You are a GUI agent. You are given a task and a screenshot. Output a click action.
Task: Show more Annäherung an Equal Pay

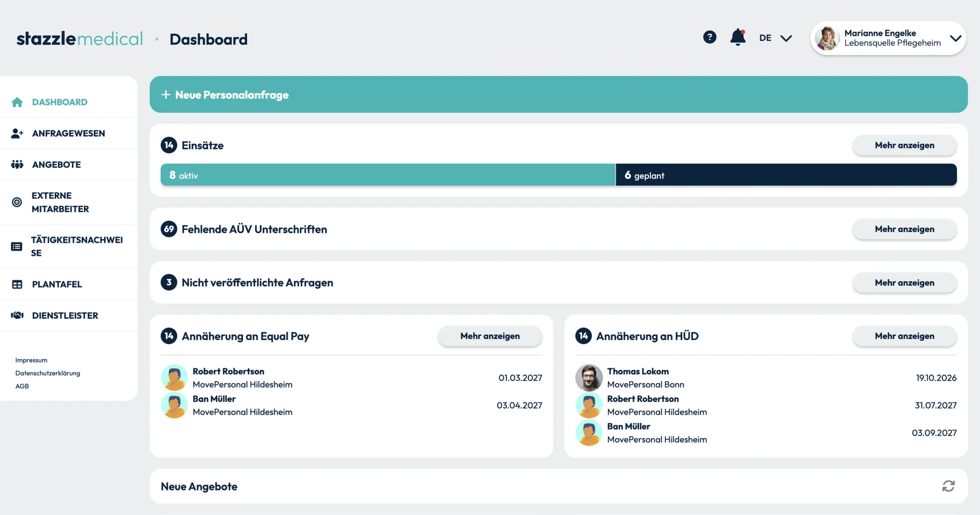click(490, 336)
